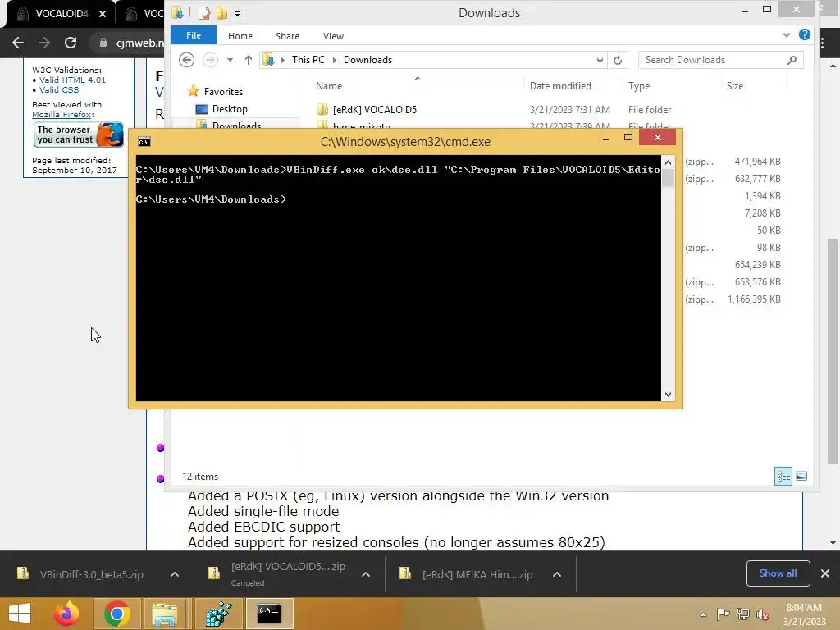Image resolution: width=840 pixels, height=630 pixels.
Task: Click the network tray icon
Action: point(743,614)
